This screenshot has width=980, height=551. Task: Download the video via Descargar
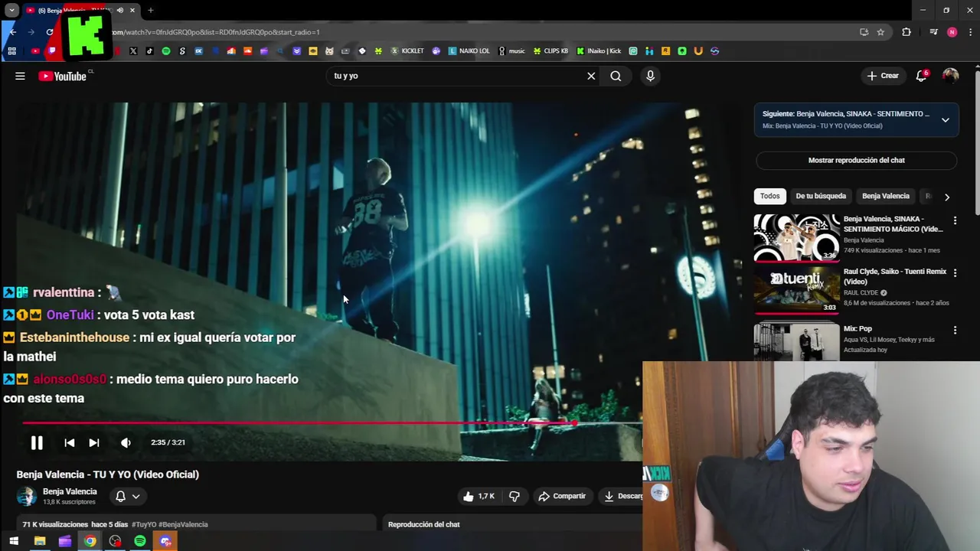click(622, 496)
